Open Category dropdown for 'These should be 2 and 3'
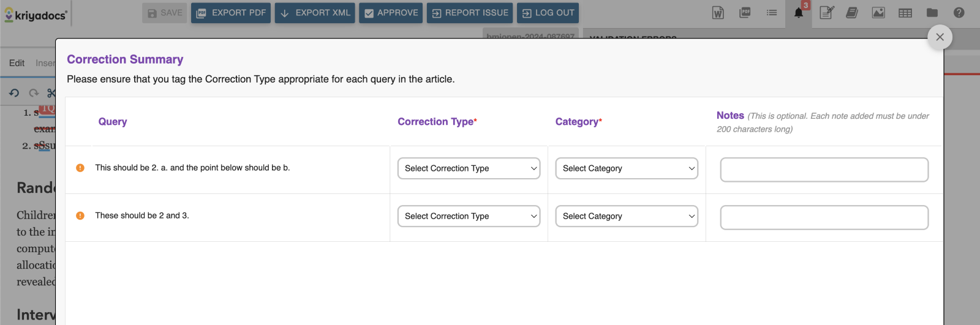 click(x=627, y=216)
